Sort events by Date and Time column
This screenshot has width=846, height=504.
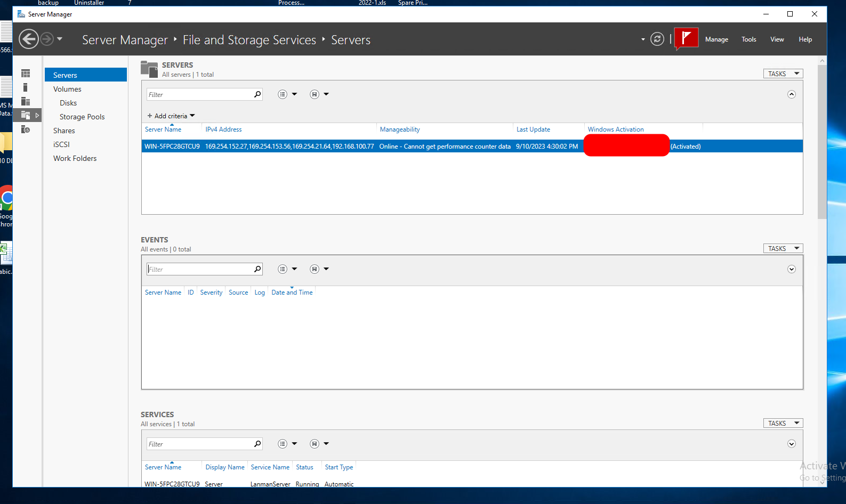click(x=292, y=292)
